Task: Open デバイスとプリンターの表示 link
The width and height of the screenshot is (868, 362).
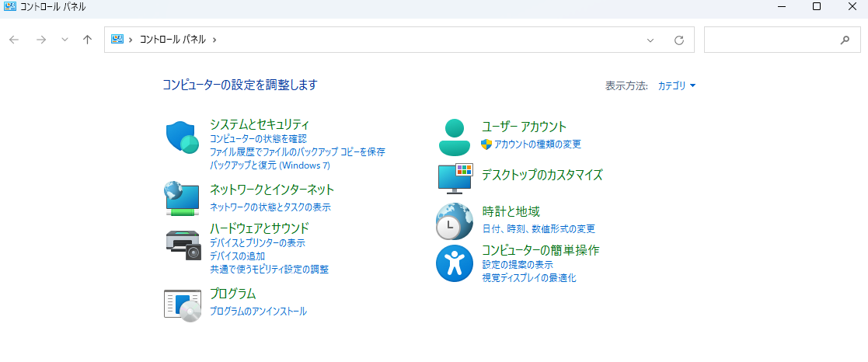Action: (257, 242)
